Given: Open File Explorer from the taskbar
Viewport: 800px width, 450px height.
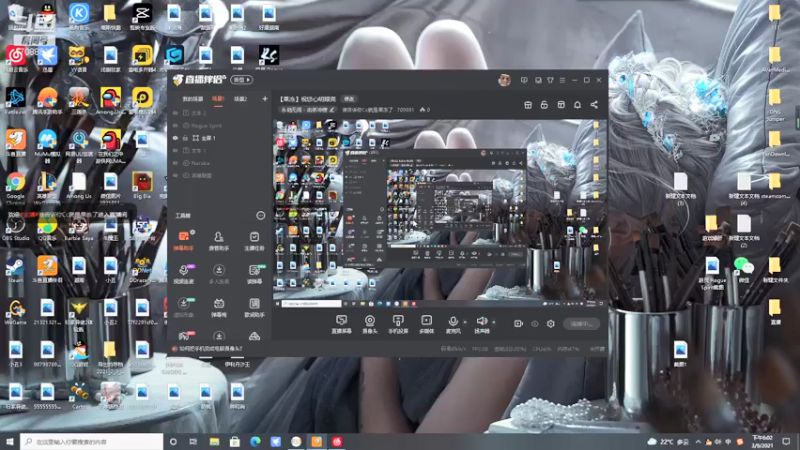Looking at the screenshot, I should [x=214, y=441].
